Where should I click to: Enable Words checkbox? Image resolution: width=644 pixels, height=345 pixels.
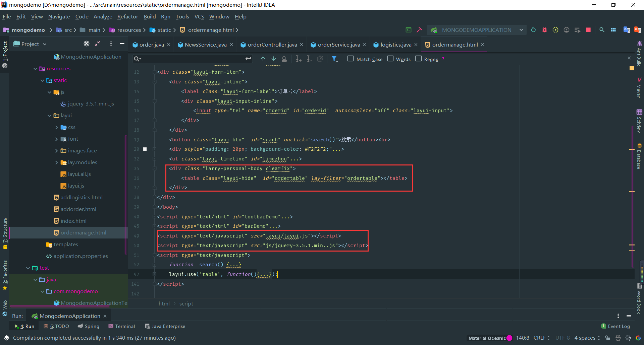(x=390, y=59)
